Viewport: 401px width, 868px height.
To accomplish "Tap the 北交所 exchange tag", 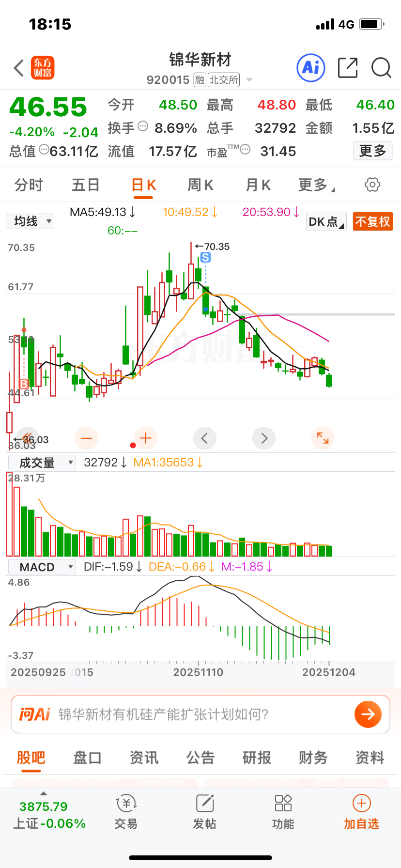I will pyautogui.click(x=224, y=80).
